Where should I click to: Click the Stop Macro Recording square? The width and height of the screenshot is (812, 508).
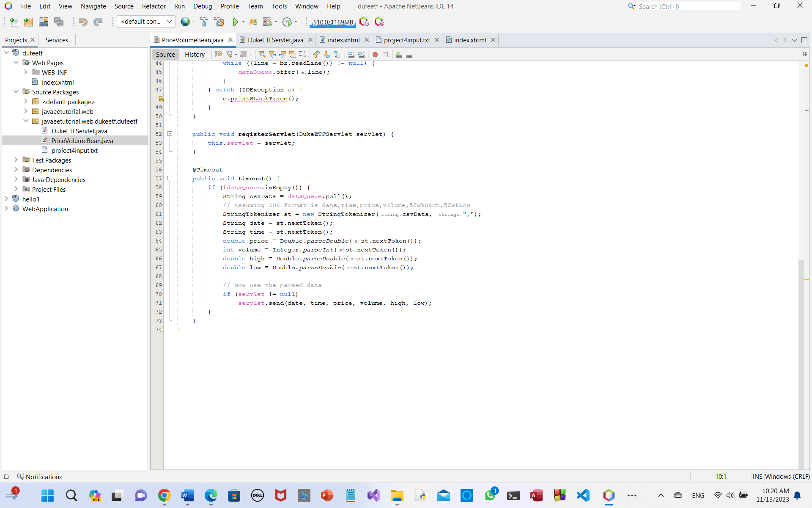tap(385, 54)
